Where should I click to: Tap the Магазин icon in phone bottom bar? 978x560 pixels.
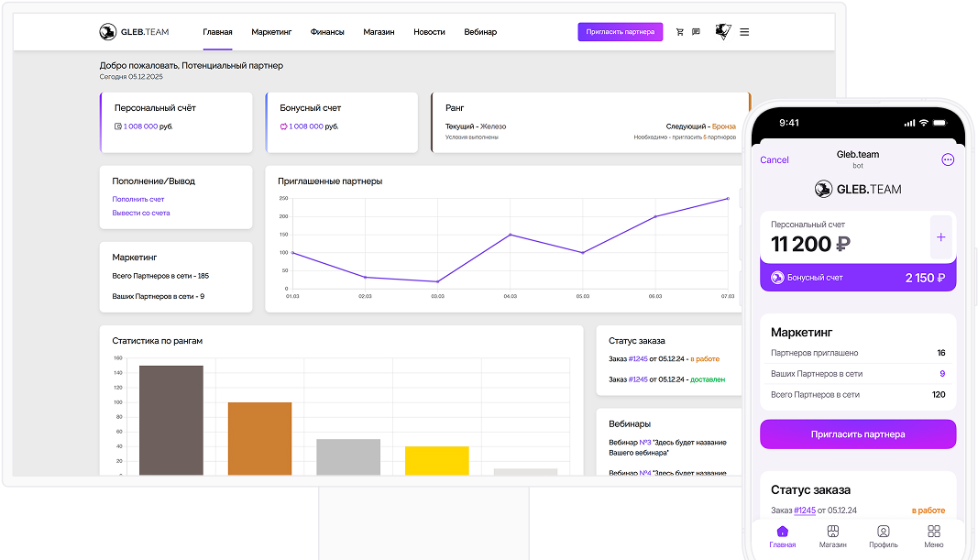(x=832, y=532)
